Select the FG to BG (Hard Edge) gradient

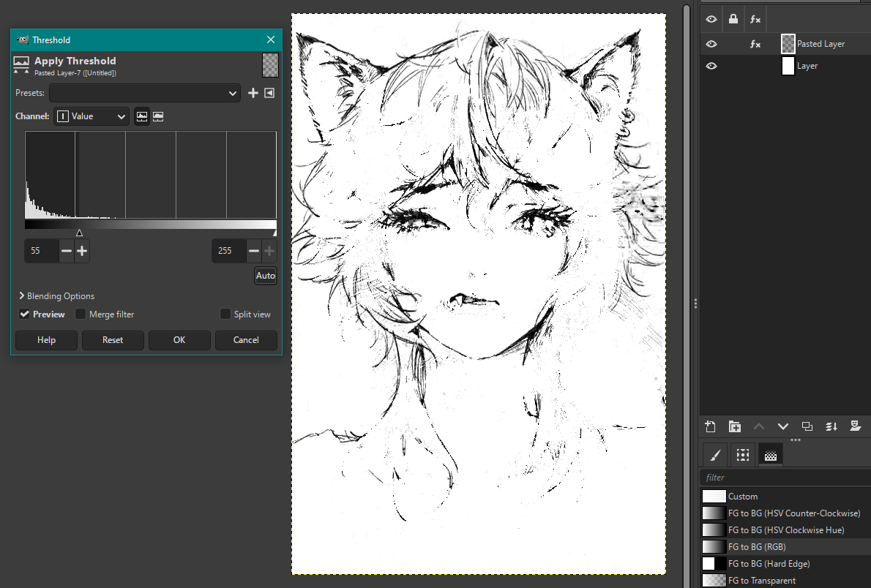click(785, 564)
